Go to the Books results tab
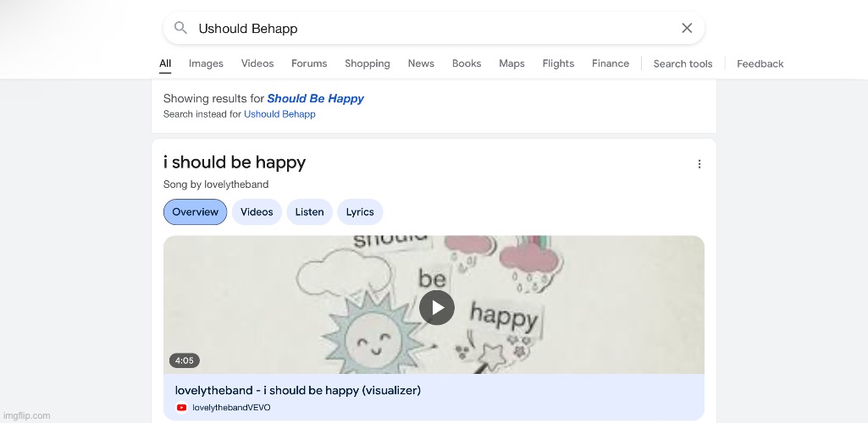The image size is (868, 423). tap(467, 63)
